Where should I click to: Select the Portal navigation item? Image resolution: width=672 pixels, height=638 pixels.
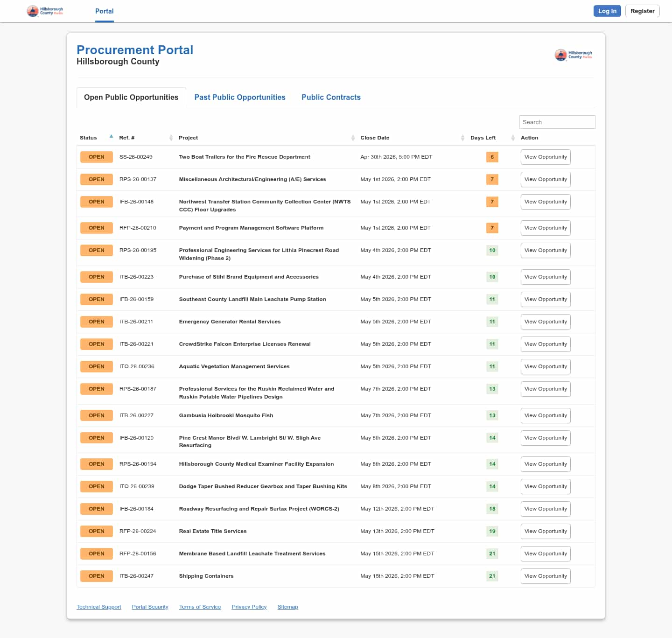[x=104, y=11]
